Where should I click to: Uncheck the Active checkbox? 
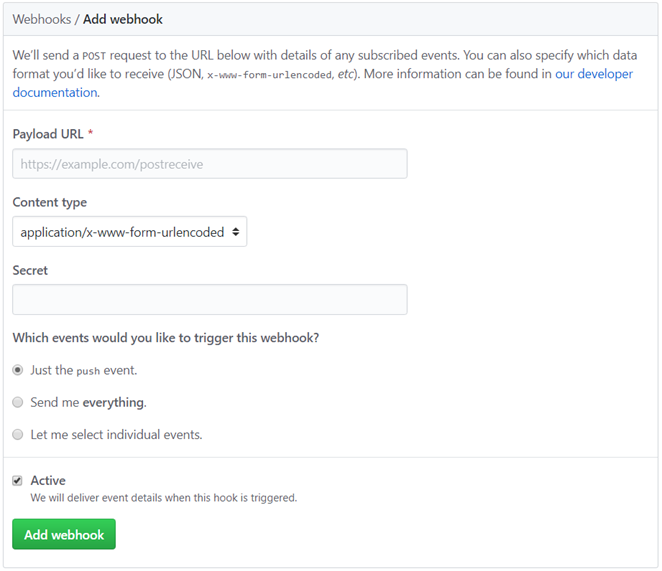pyautogui.click(x=18, y=481)
